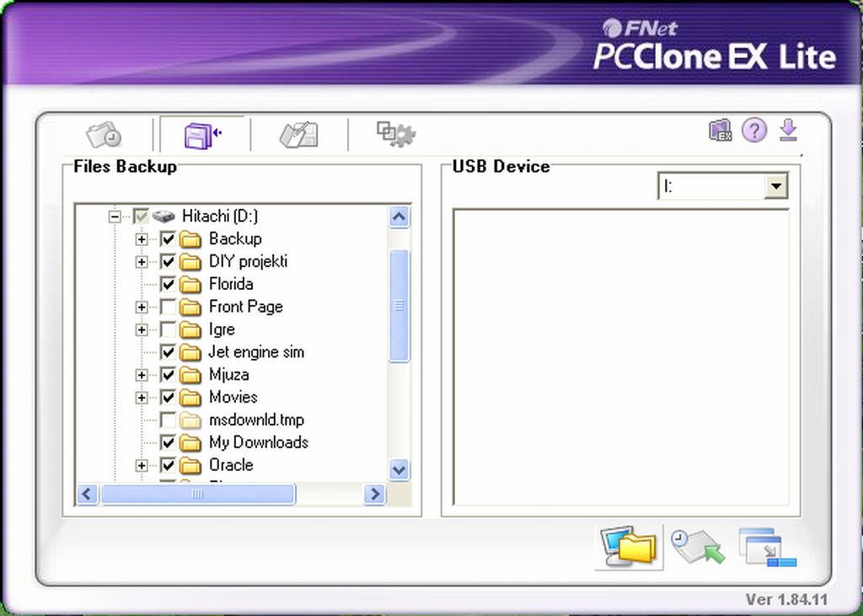Uncheck the DIY projekti checkbox
863x616 pixels.
[x=168, y=261]
